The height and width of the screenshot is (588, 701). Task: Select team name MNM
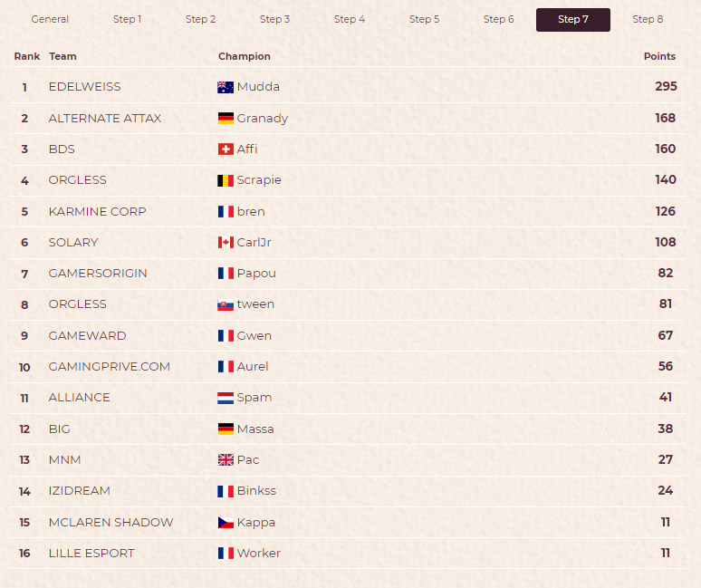[64, 459]
